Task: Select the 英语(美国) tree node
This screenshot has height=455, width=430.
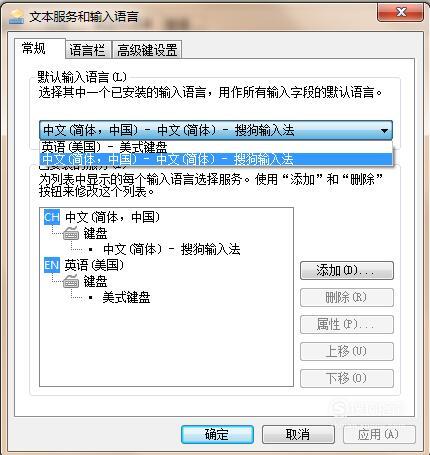Action: coord(94,265)
